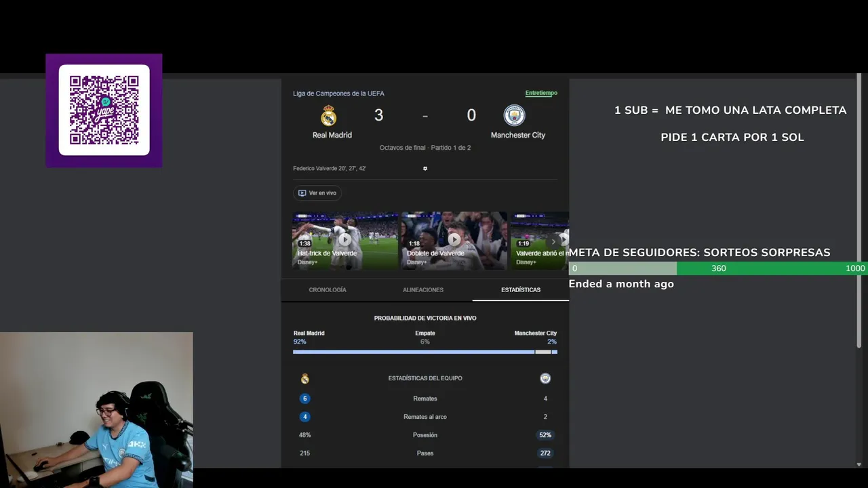The width and height of the screenshot is (868, 488).
Task: Click the streamer webcam feed
Action: point(96,410)
